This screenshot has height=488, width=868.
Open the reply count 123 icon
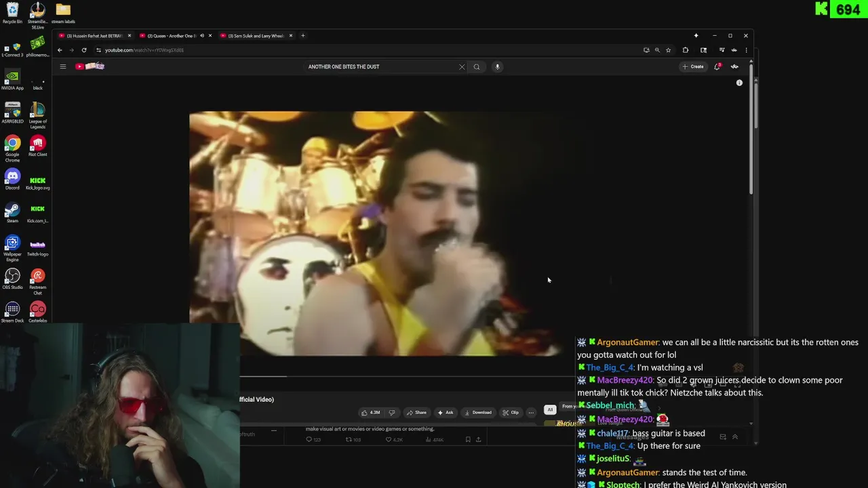coord(313,439)
